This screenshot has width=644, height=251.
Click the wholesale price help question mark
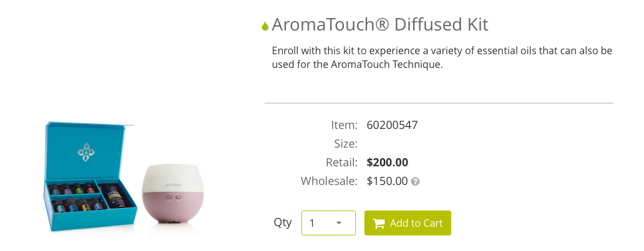pyautogui.click(x=415, y=182)
